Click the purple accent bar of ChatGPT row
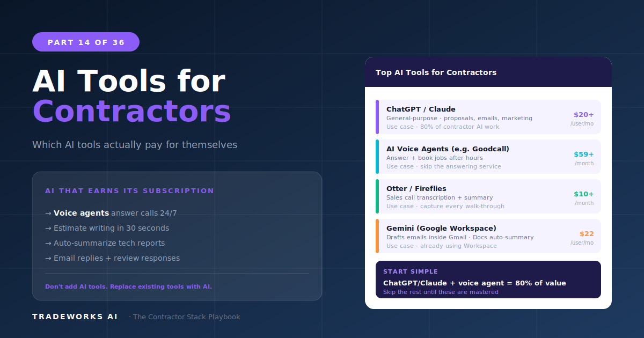644x338 pixels. coord(377,117)
